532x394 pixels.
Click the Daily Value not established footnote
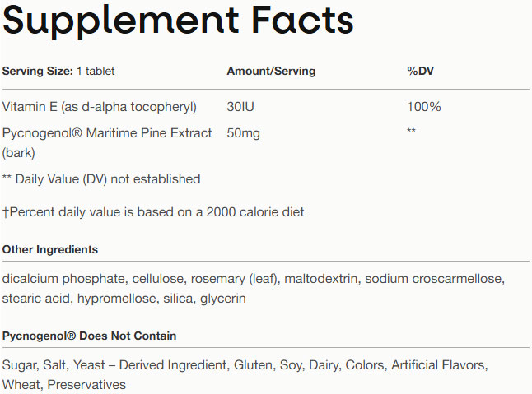click(101, 178)
